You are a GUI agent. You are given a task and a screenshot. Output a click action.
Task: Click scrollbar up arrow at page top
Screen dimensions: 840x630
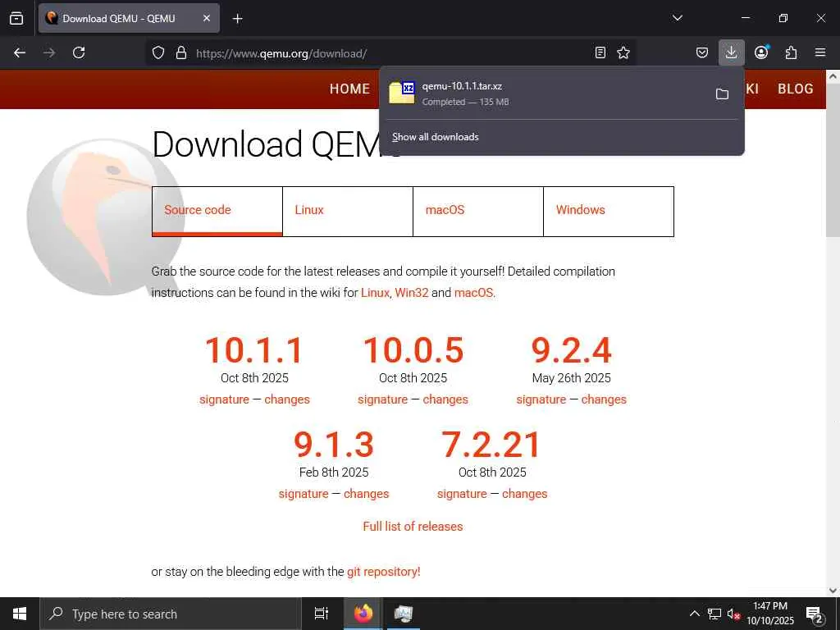[833, 76]
